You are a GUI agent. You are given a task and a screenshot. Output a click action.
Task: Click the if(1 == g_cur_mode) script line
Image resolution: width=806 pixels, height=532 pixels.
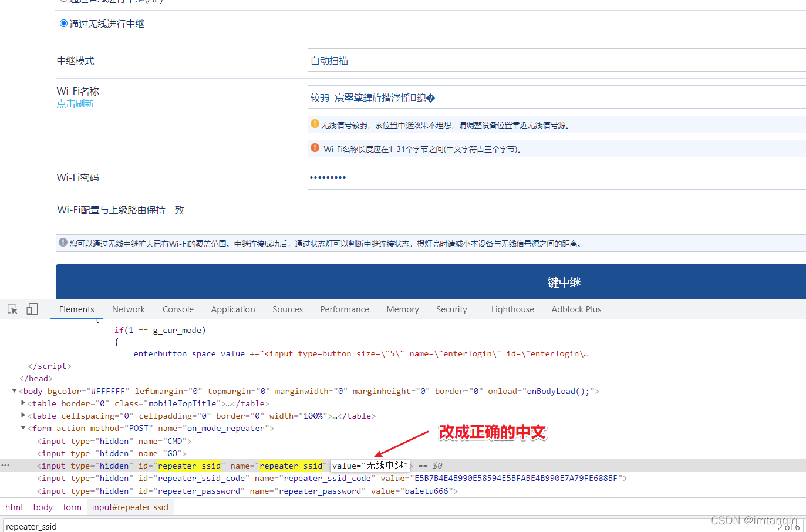(x=160, y=330)
